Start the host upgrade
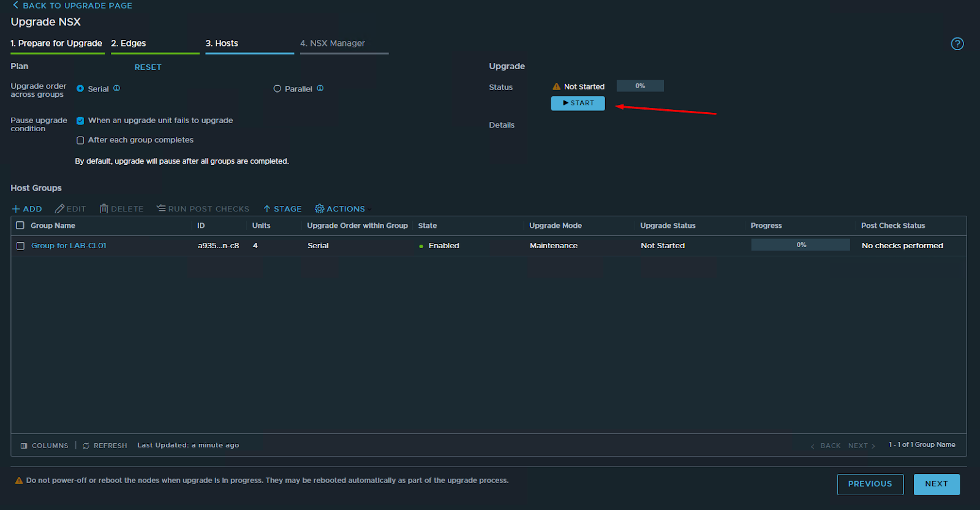980x510 pixels. point(578,103)
